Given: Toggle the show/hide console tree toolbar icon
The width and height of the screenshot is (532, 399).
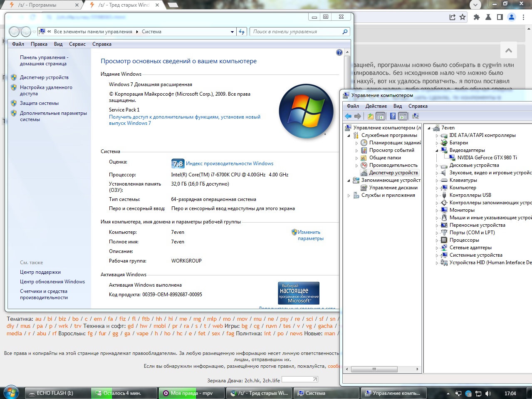Looking at the screenshot, I should tap(380, 116).
